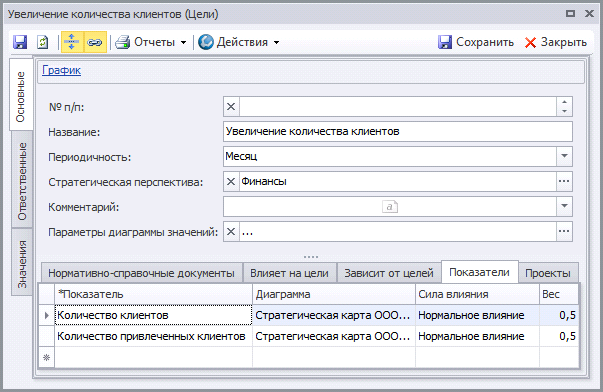
Task: Open Параметры диаграммы значений ellipsis button
Action: [564, 232]
